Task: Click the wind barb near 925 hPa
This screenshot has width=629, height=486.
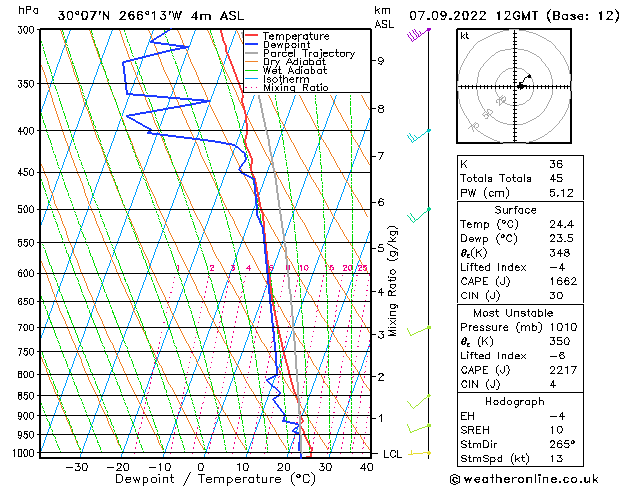Action: click(419, 428)
